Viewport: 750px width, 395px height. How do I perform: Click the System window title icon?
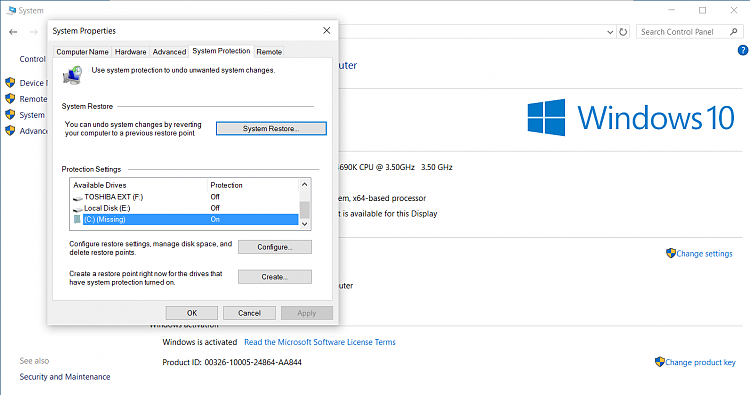[11, 10]
